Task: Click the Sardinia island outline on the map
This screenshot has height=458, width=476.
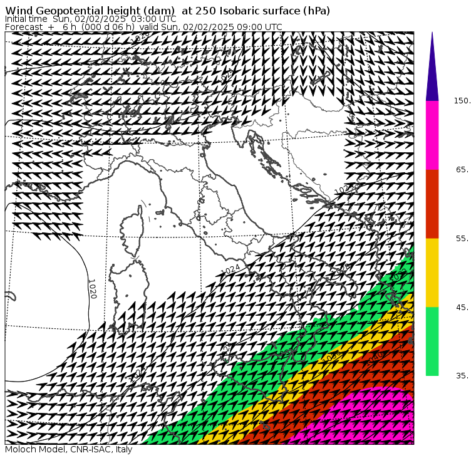Action: (x=129, y=296)
